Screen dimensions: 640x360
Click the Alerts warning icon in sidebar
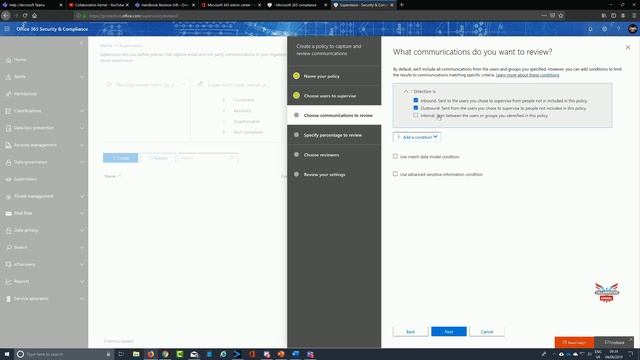[x=9, y=77]
